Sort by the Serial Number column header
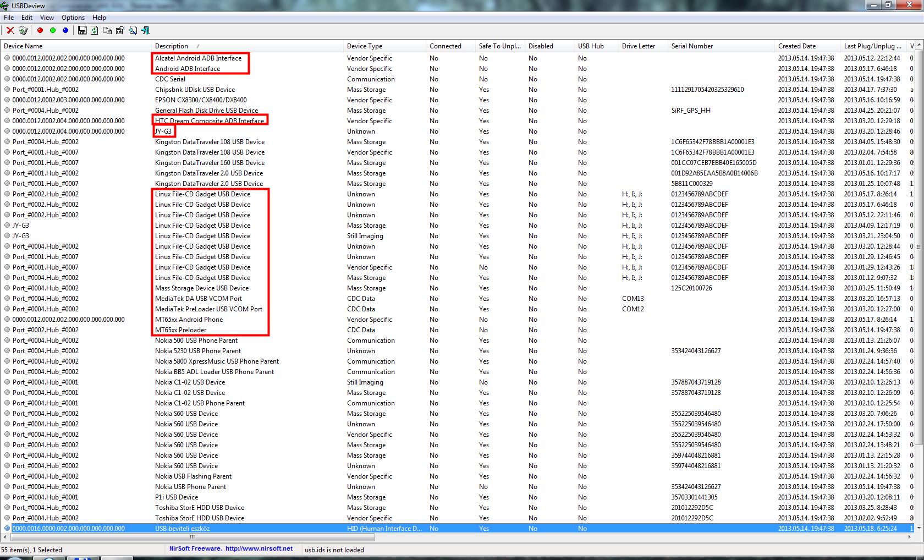Viewport: 924px width, 560px height. tap(721, 46)
